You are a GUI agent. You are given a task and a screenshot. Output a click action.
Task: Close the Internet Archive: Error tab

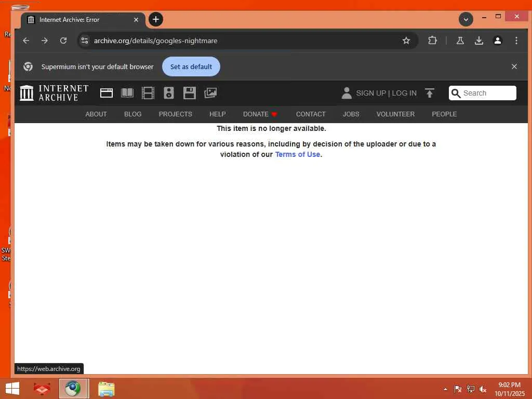point(136,20)
